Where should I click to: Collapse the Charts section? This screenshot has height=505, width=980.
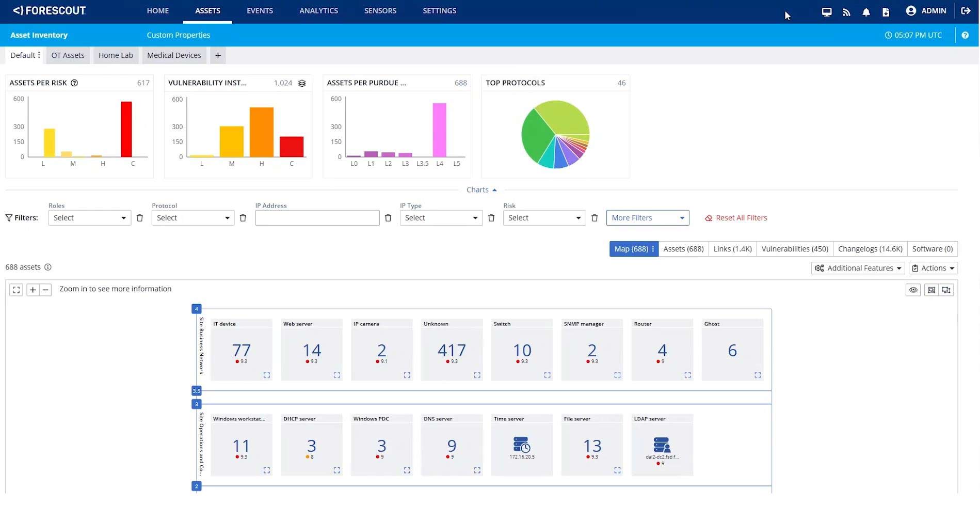coord(481,190)
